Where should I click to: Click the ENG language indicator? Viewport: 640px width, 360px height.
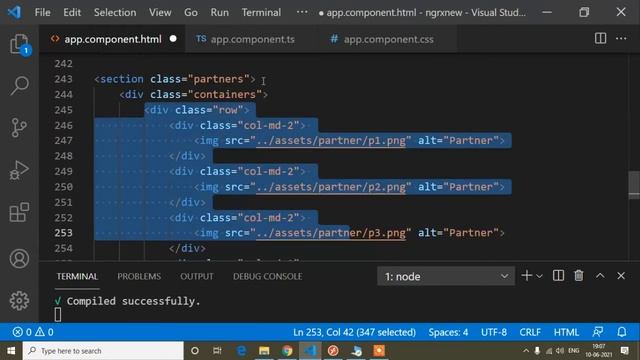pos(573,351)
